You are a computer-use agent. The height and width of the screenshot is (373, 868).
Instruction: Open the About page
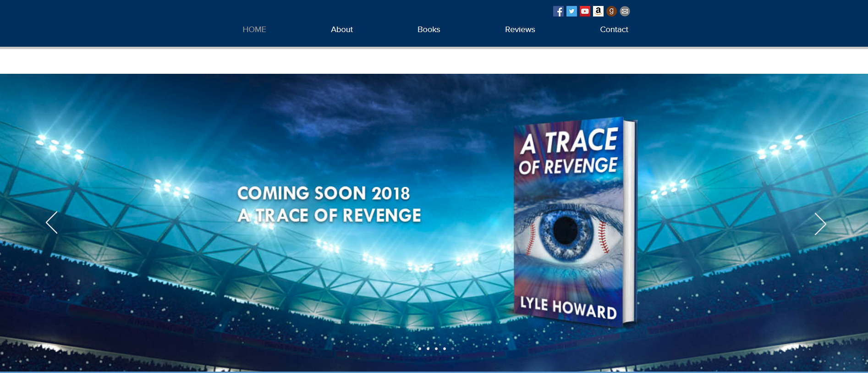(x=342, y=29)
